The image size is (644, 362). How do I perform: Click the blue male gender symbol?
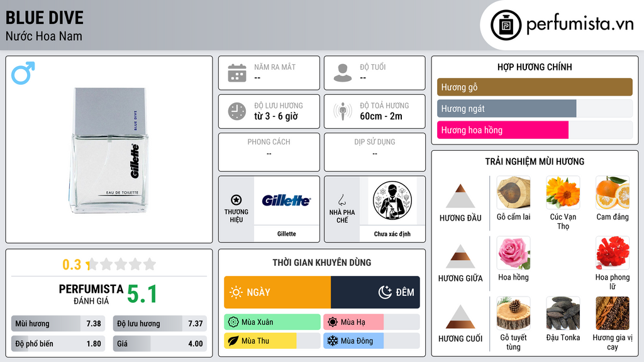(x=23, y=73)
